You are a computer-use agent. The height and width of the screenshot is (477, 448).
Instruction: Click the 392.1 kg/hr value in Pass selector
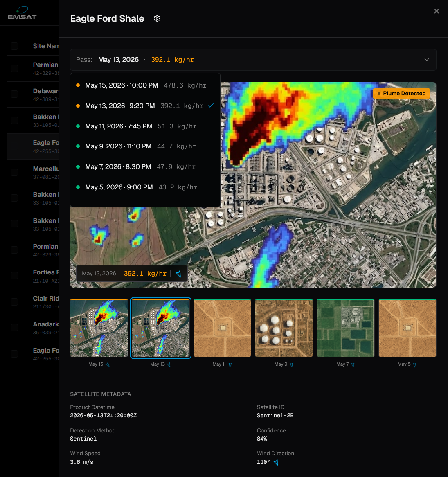172,60
